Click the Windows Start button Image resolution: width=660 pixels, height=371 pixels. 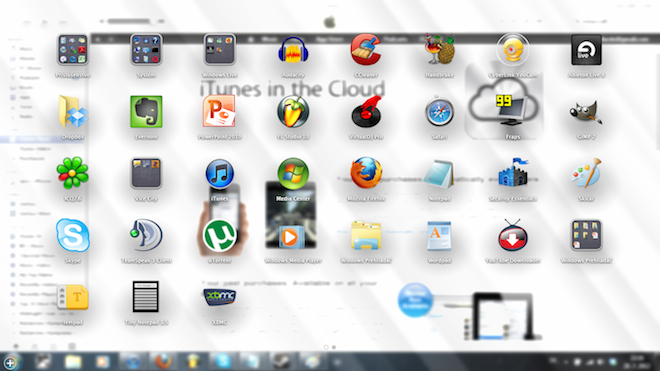click(10, 363)
